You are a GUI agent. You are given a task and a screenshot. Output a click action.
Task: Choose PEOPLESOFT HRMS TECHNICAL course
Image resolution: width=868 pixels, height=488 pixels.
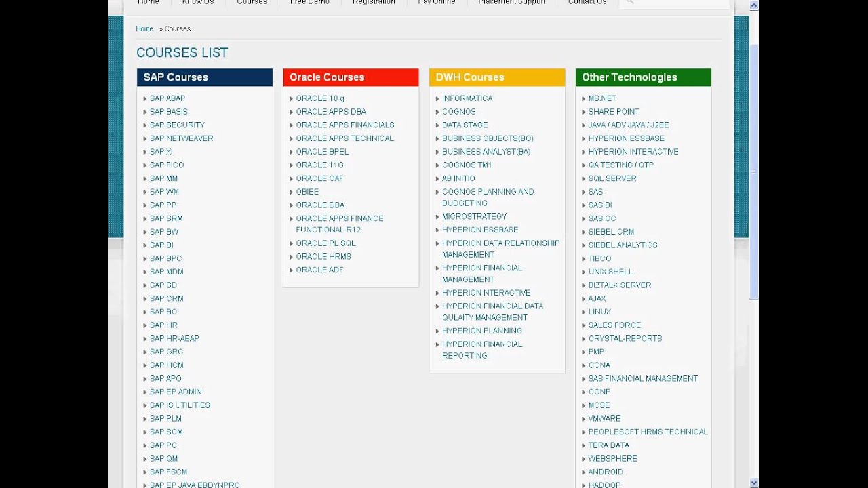[x=648, y=432]
